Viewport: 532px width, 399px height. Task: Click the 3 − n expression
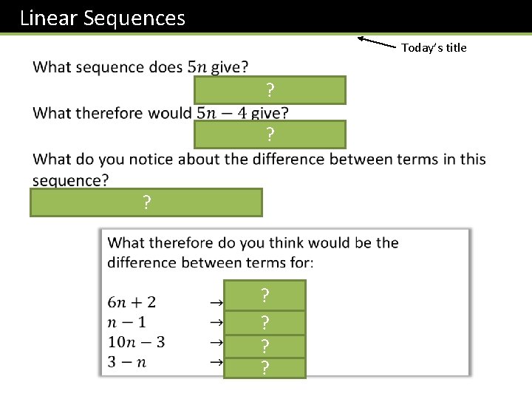[126, 362]
